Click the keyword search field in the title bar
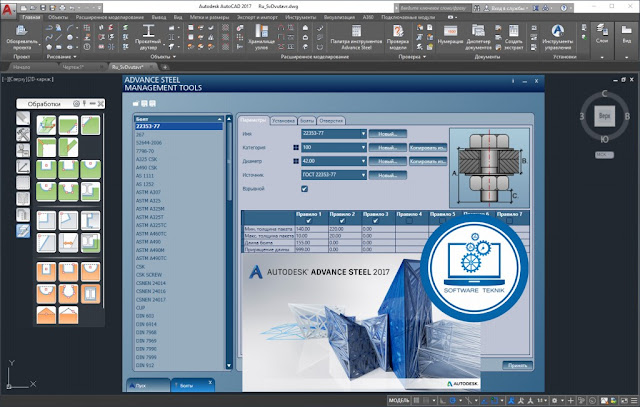Screen dimensions: 640x407 [x=433, y=8]
